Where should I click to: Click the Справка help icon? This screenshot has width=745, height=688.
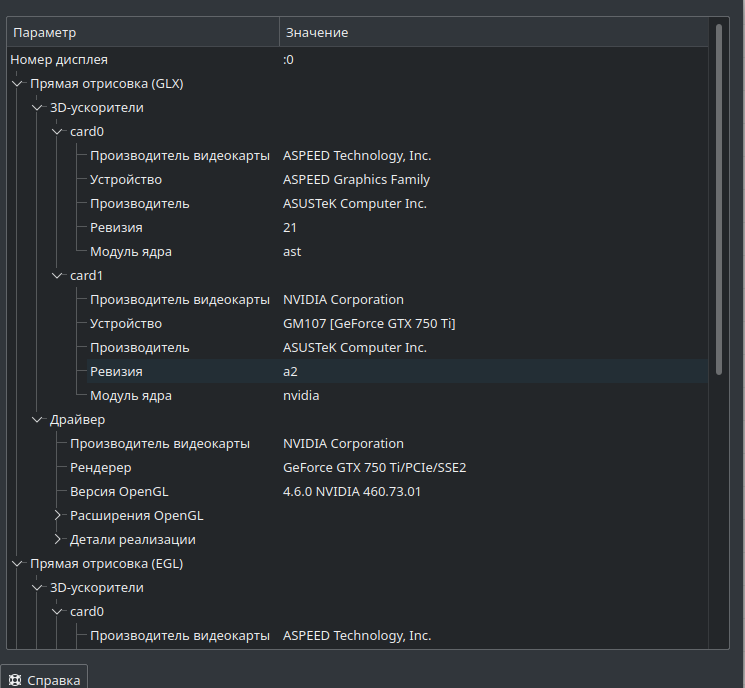coord(15,680)
